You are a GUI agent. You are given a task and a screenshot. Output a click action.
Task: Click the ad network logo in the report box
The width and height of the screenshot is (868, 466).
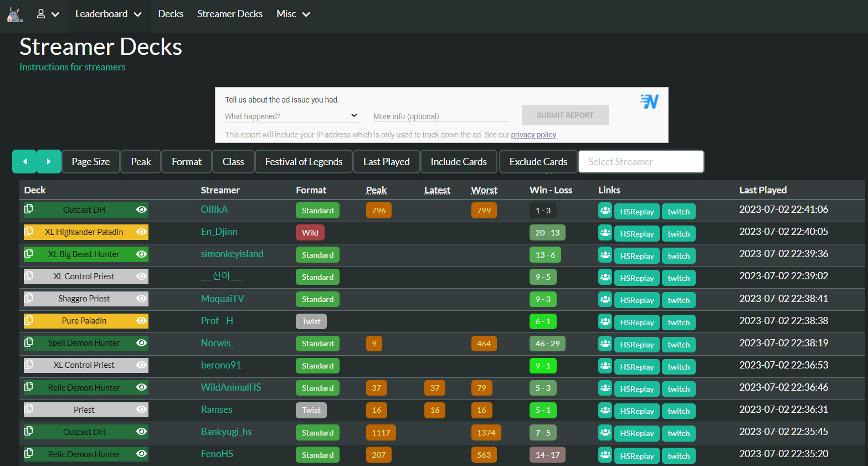pos(649,101)
